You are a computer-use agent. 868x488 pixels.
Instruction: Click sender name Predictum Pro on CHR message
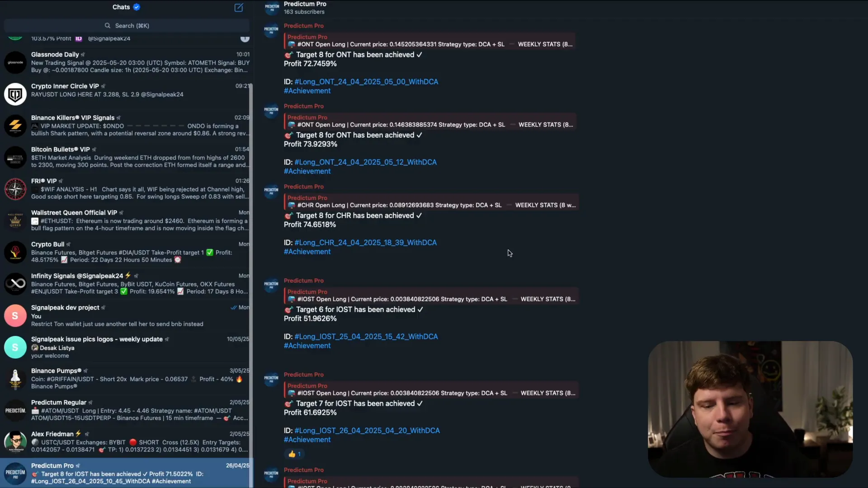pyautogui.click(x=303, y=187)
